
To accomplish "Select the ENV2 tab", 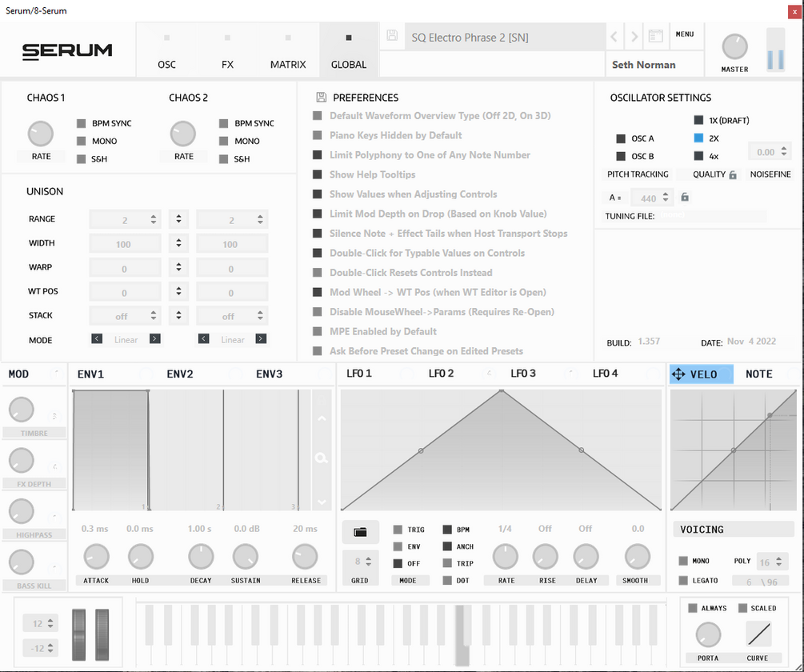I will [x=180, y=374].
